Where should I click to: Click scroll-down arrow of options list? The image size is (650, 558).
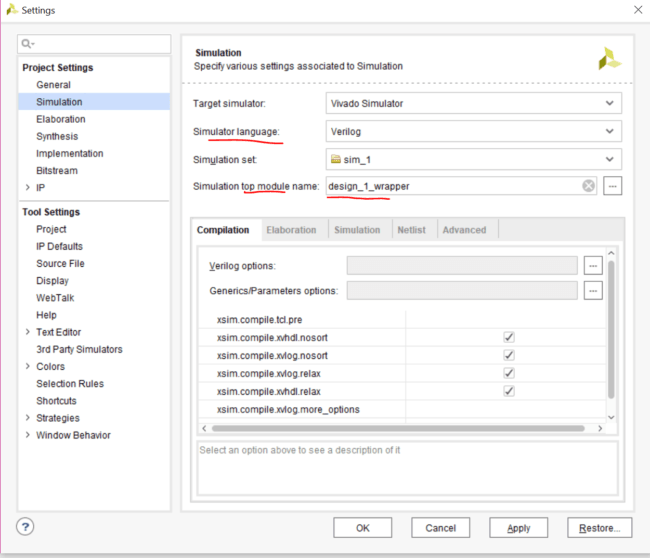click(611, 417)
